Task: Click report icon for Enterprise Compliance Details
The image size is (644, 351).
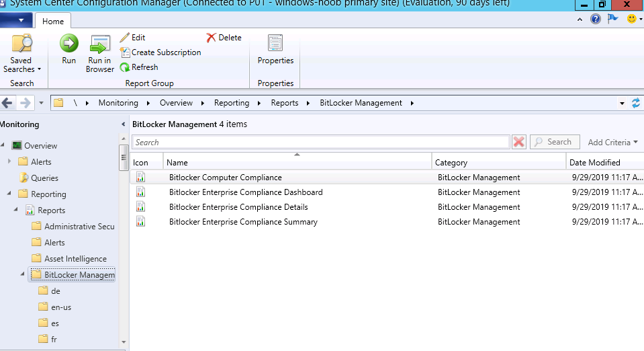Action: point(140,206)
